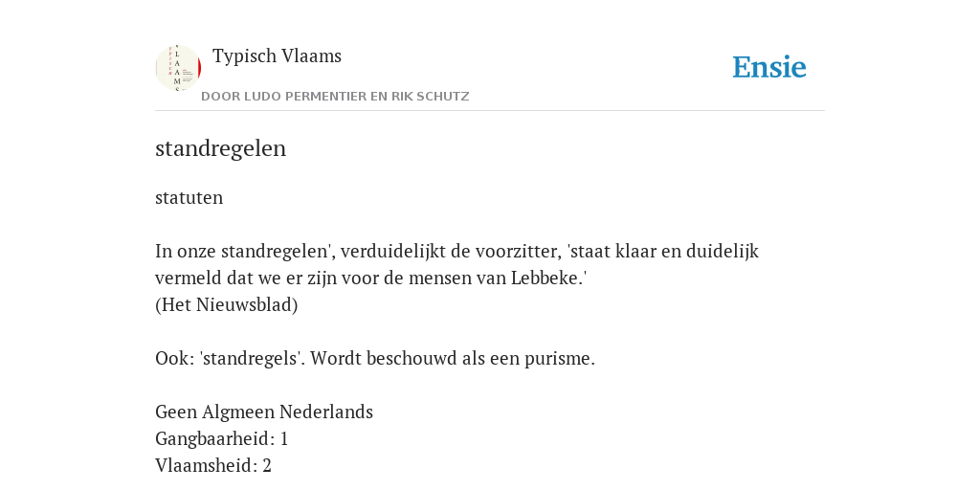Click the horizontal divider under the byline
The width and height of the screenshot is (980, 490).
point(490,111)
